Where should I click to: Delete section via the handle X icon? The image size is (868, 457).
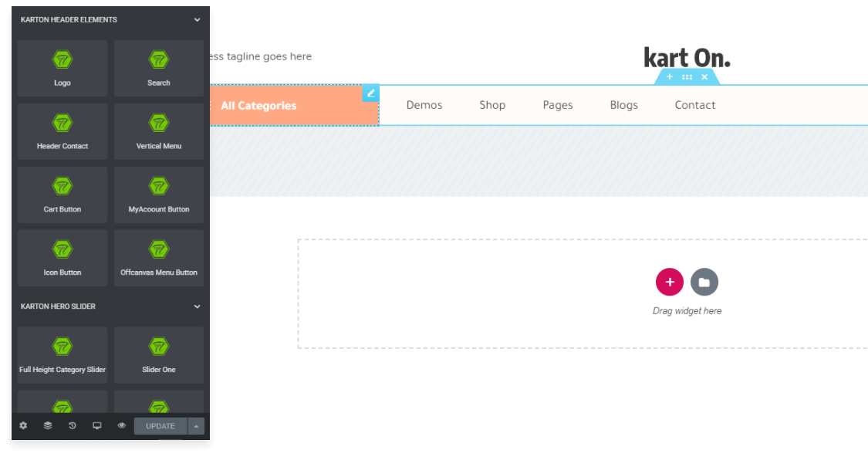tap(704, 77)
